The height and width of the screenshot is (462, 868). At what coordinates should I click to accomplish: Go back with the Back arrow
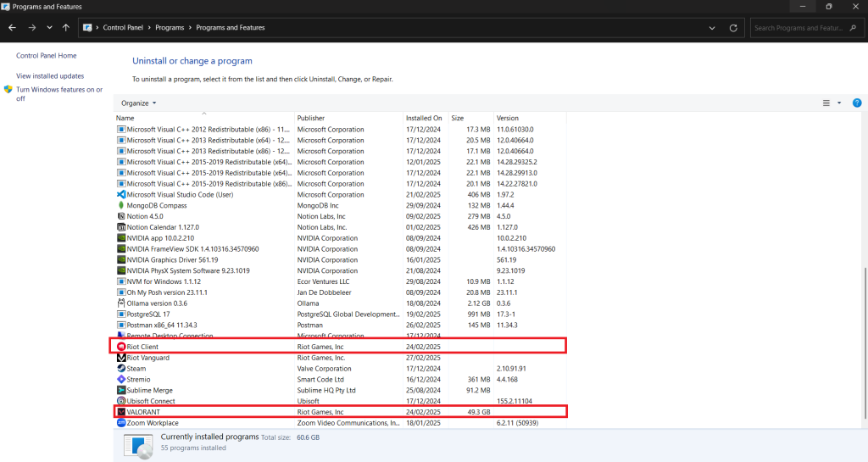tap(12, 28)
